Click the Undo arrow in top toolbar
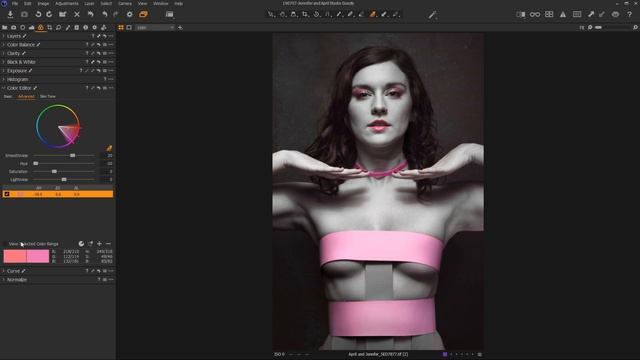The width and height of the screenshot is (640, 360). point(105,14)
